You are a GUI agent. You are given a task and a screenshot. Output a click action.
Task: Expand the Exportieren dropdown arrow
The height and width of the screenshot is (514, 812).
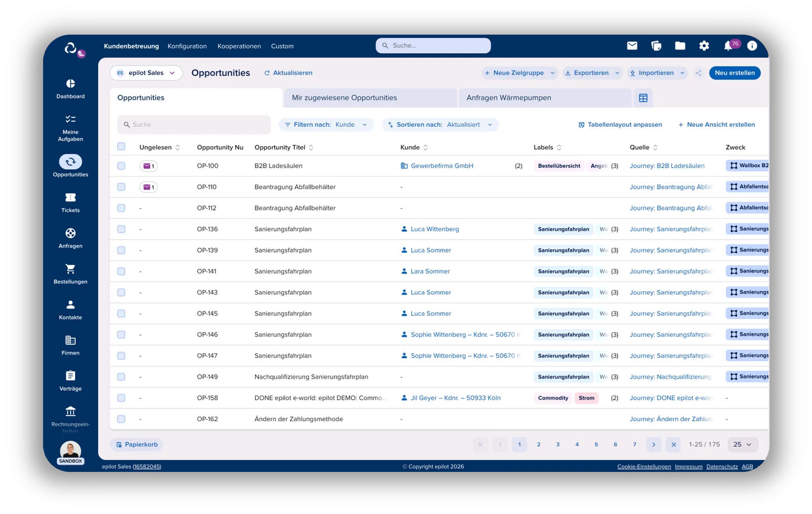pos(617,73)
